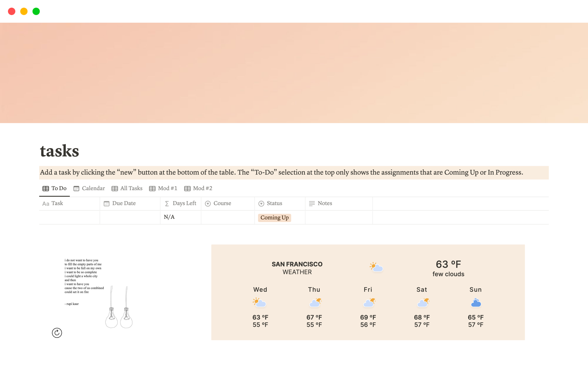Switch to the Calendar tab view
588x368 pixels.
pyautogui.click(x=89, y=189)
